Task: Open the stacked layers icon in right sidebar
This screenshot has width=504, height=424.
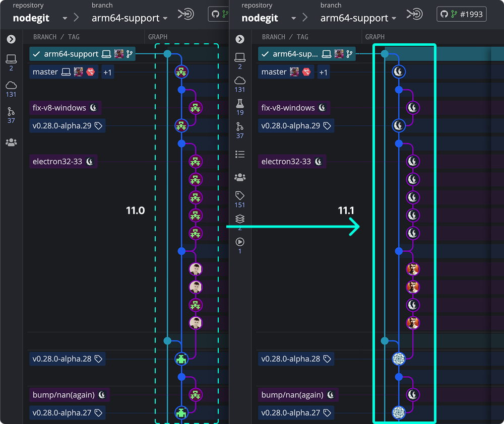Action: coord(240,219)
